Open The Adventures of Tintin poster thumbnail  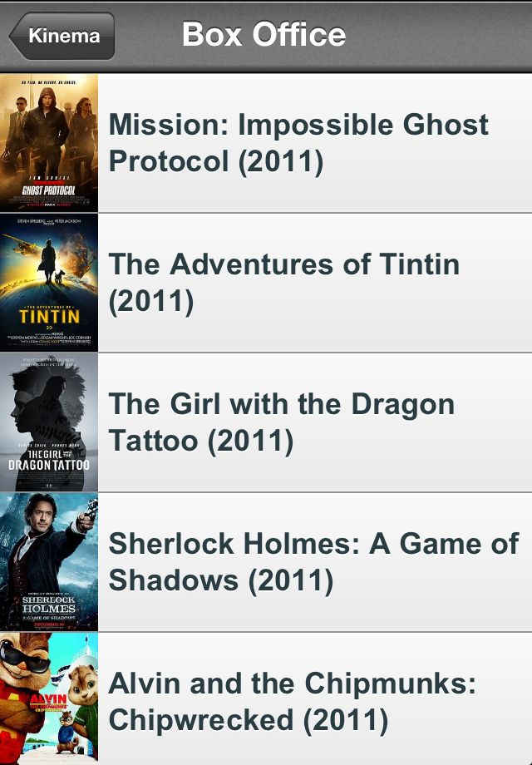[49, 283]
